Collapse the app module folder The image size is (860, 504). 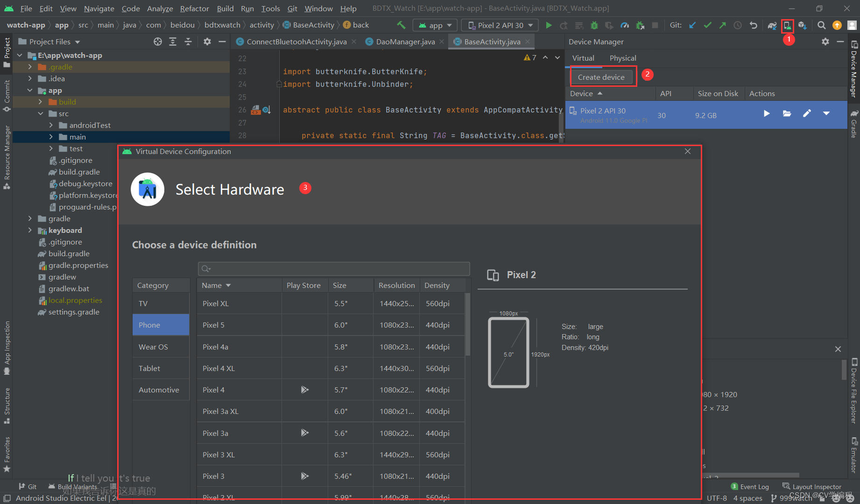[30, 90]
